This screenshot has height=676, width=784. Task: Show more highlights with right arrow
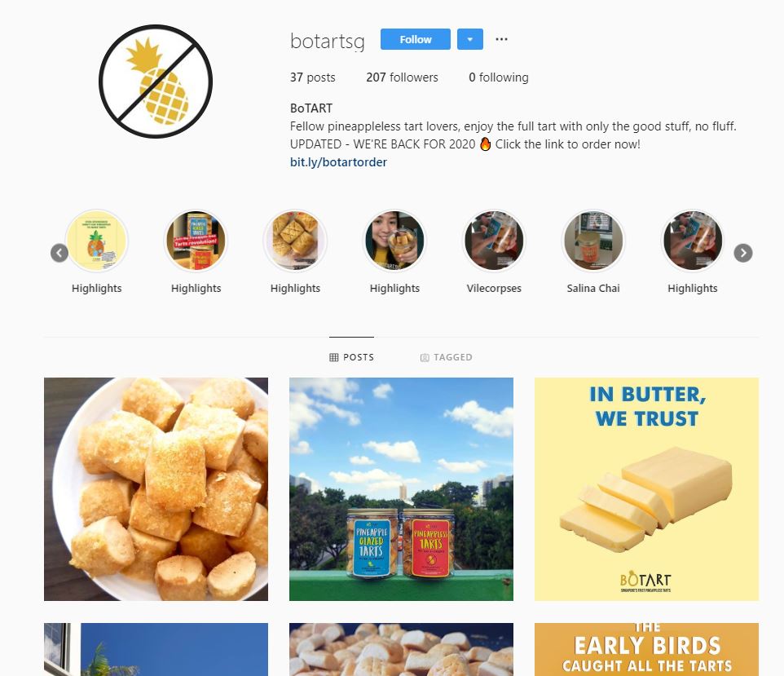coord(743,253)
